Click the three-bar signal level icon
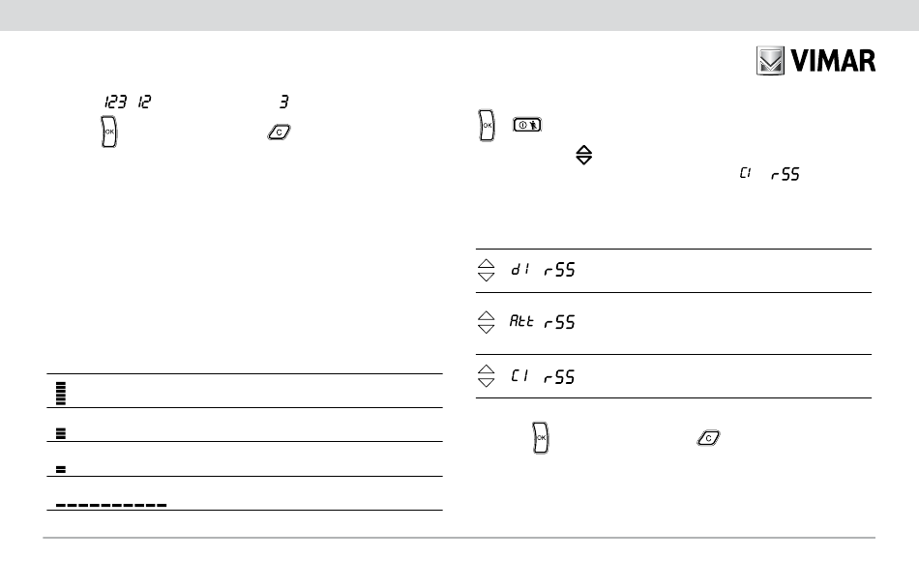919x588 pixels. 60,433
